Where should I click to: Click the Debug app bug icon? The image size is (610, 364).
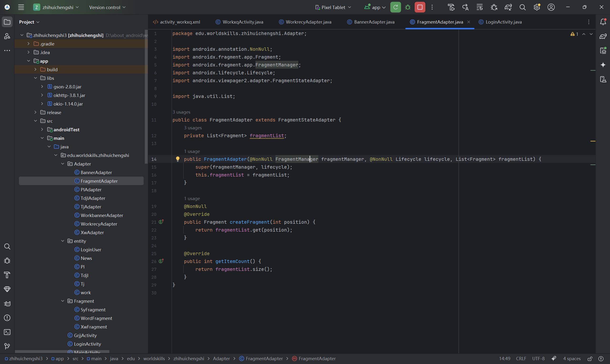pyautogui.click(x=408, y=7)
